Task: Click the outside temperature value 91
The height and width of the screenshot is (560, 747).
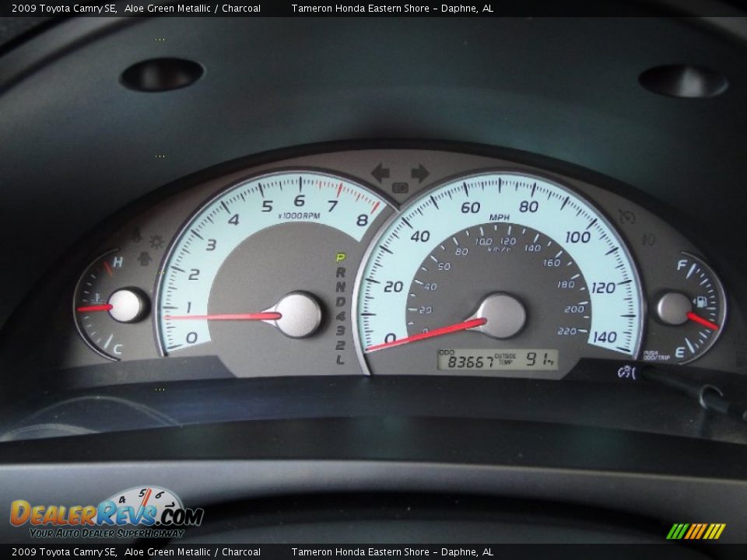Action: (537, 359)
